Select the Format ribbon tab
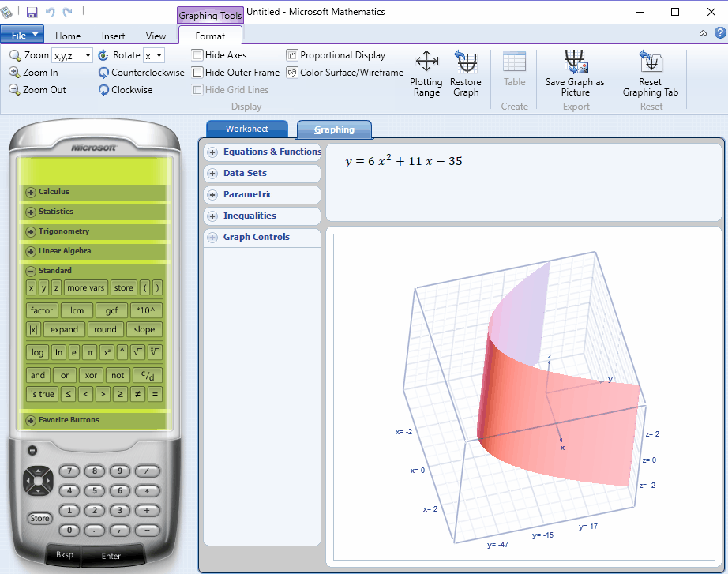The image size is (728, 574). click(x=210, y=36)
